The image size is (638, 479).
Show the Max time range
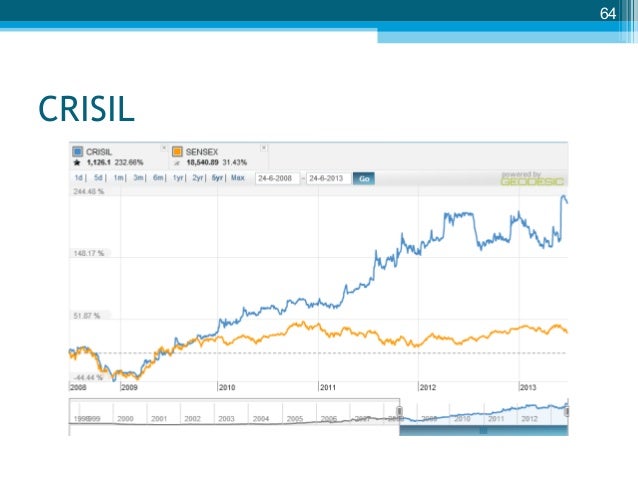click(238, 178)
